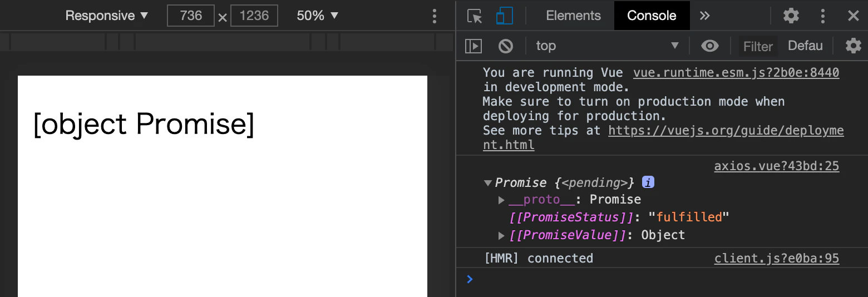Open the DevTools three-dot customize menu
Image resolution: width=868 pixels, height=297 pixels.
(822, 16)
